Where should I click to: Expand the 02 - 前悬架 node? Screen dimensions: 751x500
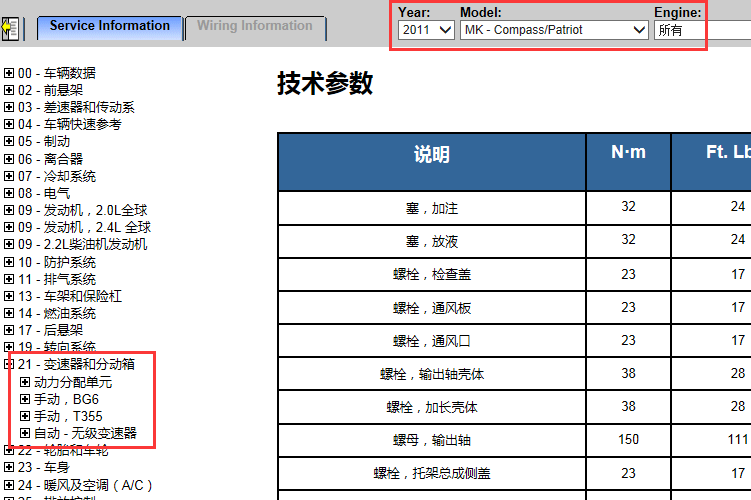point(9,90)
